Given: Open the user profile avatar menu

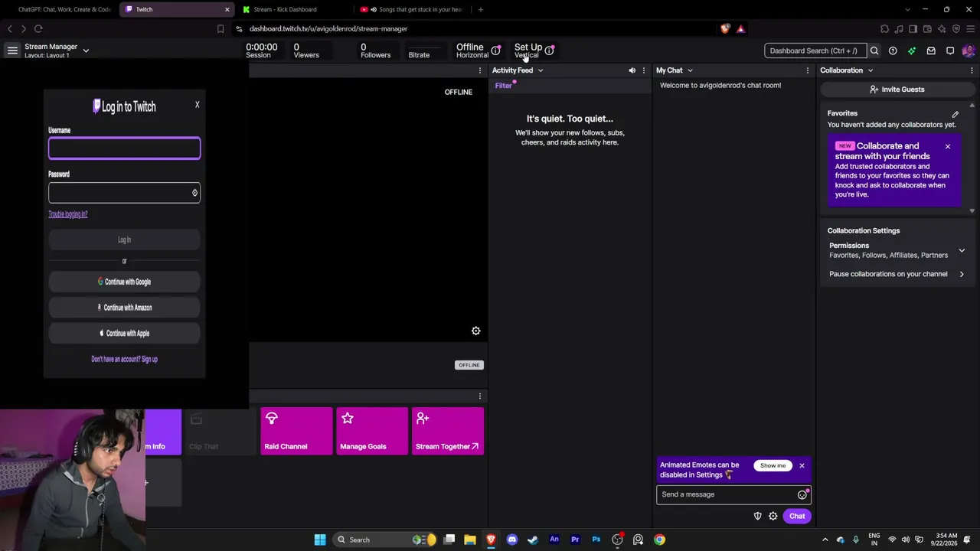Looking at the screenshot, I should click(969, 51).
